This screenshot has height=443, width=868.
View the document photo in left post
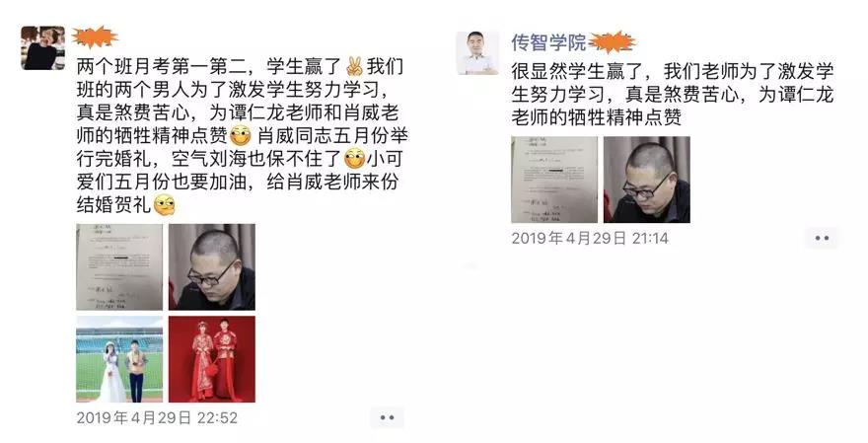119,267
